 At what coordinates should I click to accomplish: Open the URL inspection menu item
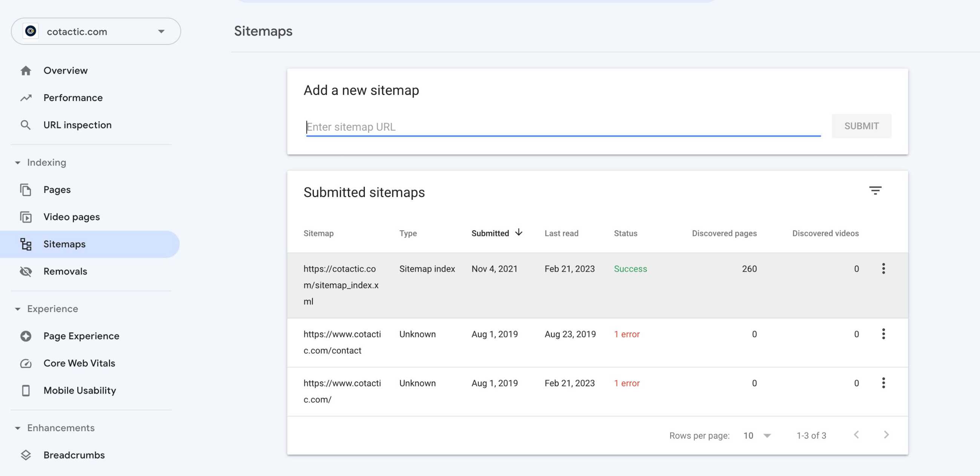click(x=90, y=125)
